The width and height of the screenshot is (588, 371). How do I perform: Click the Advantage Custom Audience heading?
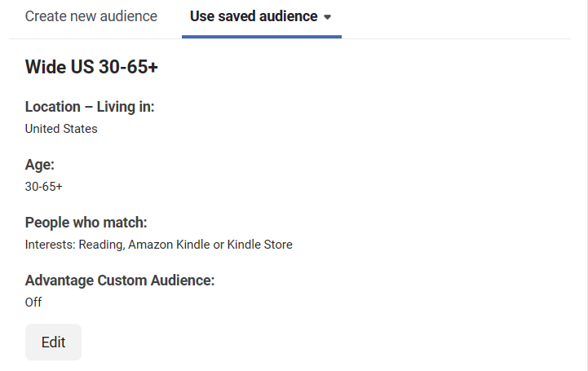tap(120, 280)
